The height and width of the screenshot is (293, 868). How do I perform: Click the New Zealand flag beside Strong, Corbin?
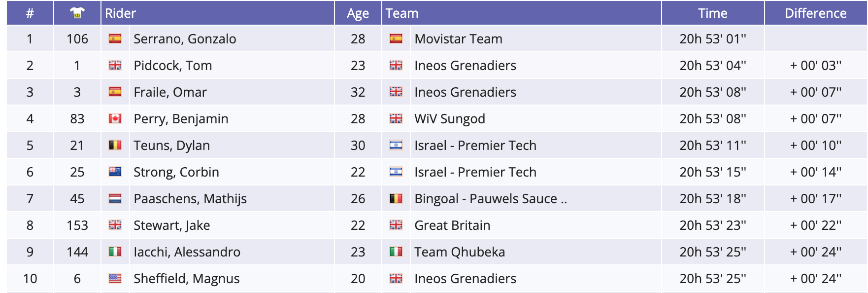coord(115,172)
